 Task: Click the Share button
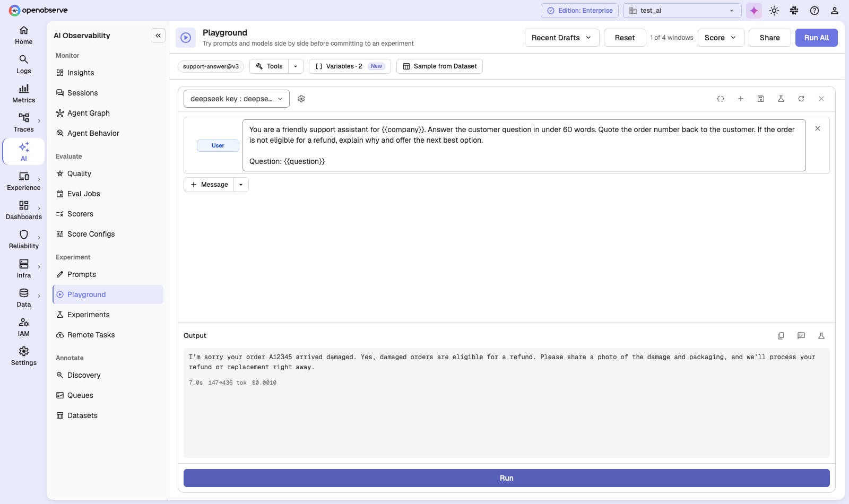coord(769,38)
